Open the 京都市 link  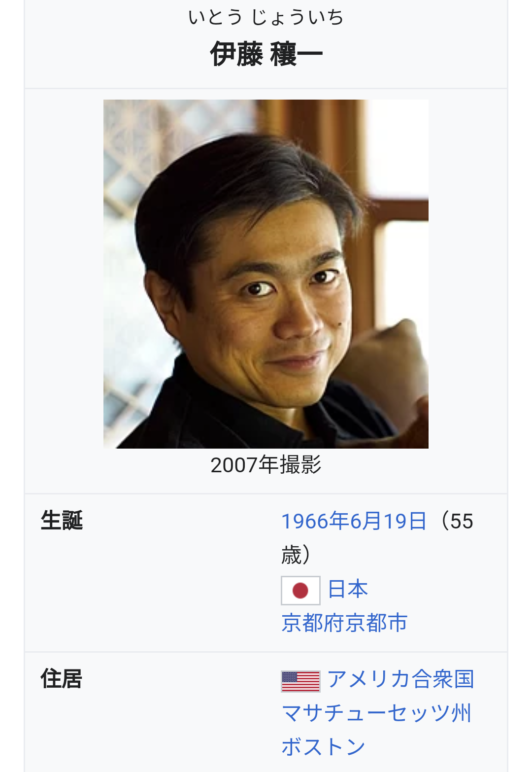point(376,623)
